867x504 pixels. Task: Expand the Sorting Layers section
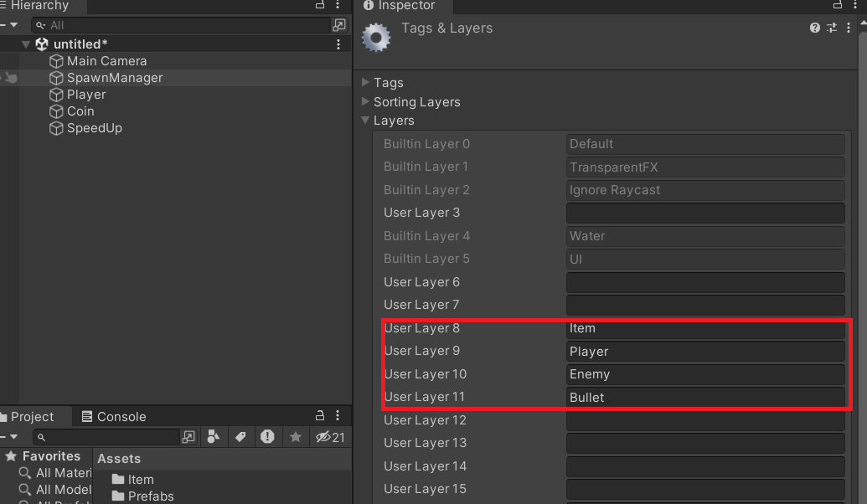[x=365, y=101]
